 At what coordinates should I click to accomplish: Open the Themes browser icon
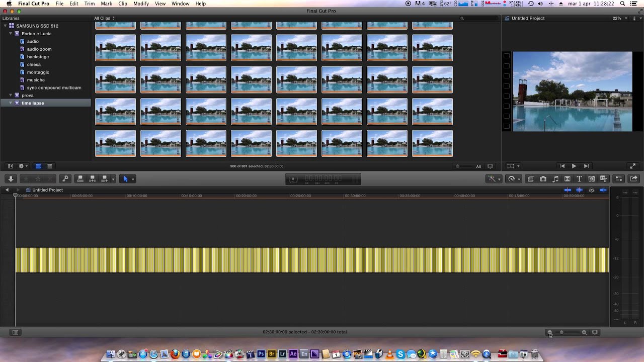click(x=603, y=178)
